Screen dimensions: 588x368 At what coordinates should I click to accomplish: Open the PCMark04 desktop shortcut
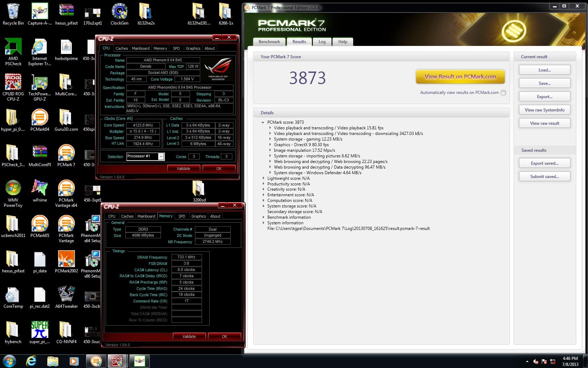click(x=40, y=120)
